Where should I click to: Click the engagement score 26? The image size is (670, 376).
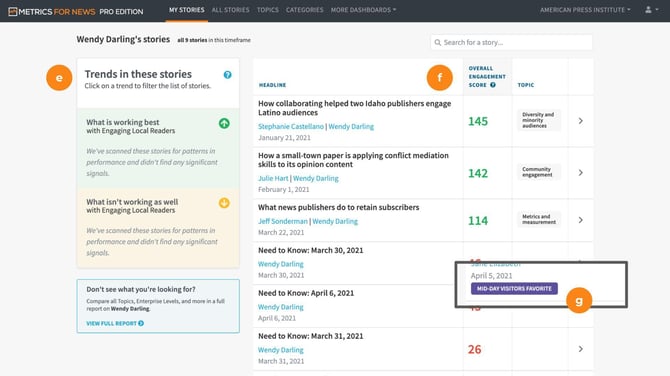[x=474, y=350]
